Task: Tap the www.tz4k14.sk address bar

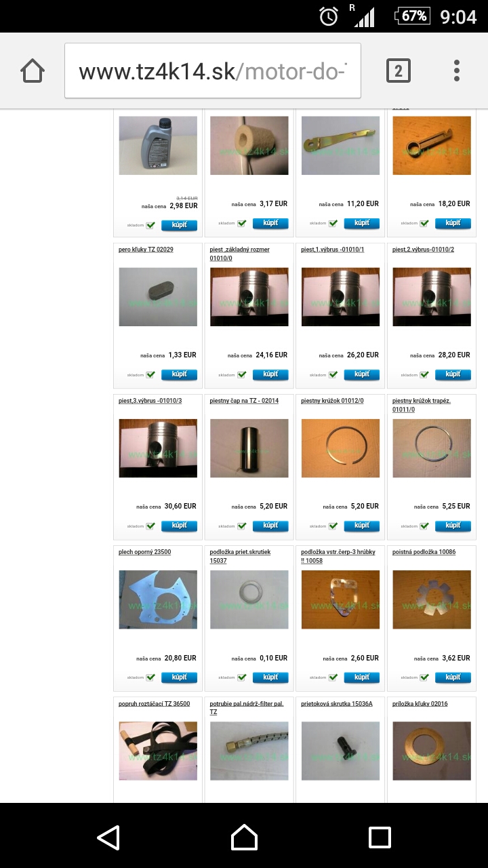Action: (x=213, y=71)
